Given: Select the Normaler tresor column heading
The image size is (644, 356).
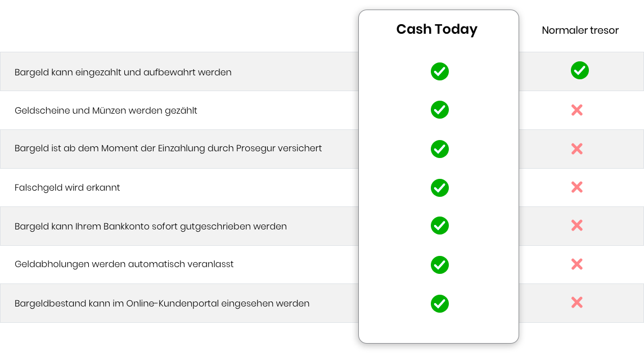Looking at the screenshot, I should [580, 30].
